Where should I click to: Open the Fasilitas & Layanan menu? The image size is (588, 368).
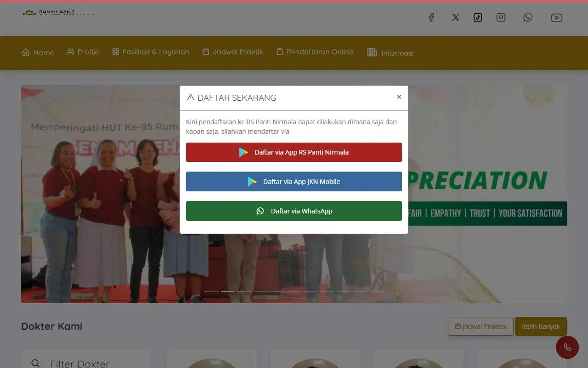pyautogui.click(x=151, y=52)
